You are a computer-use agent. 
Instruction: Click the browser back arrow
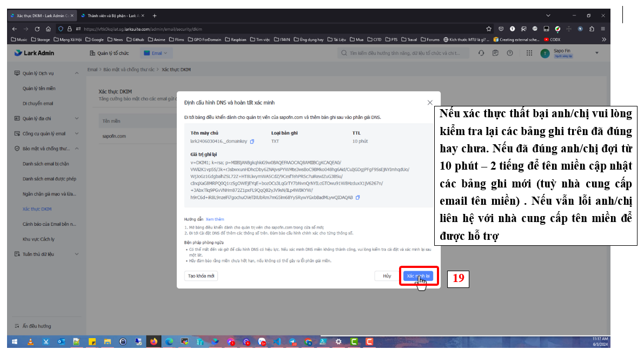(x=15, y=29)
